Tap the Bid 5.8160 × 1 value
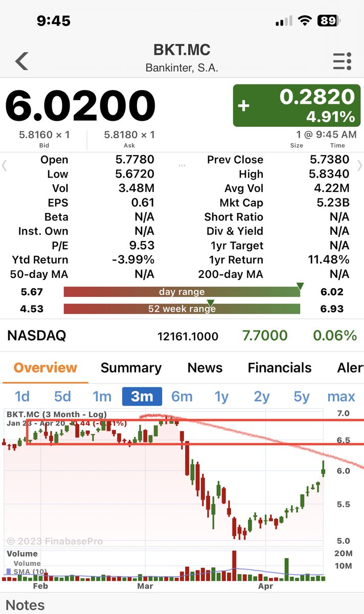Screen dimensions: 364x614 44,135
